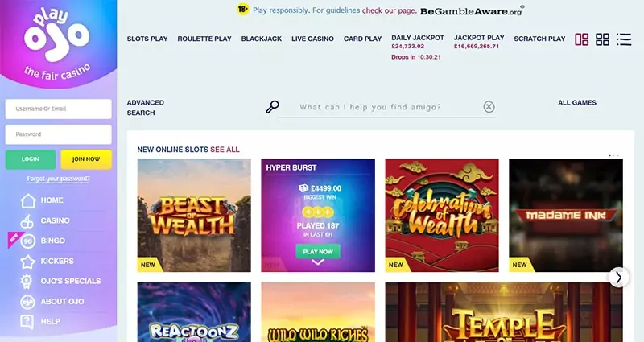
Task: Open Slots Play menu item
Action: tap(147, 39)
